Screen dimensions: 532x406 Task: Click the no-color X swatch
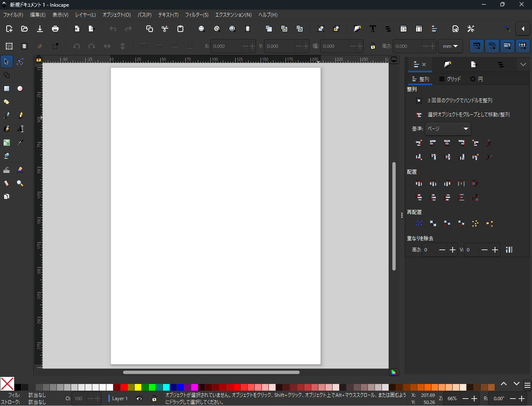pos(7,384)
